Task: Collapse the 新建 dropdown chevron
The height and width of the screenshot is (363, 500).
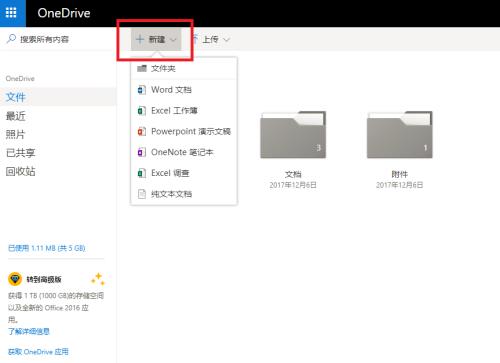Action: point(173,40)
